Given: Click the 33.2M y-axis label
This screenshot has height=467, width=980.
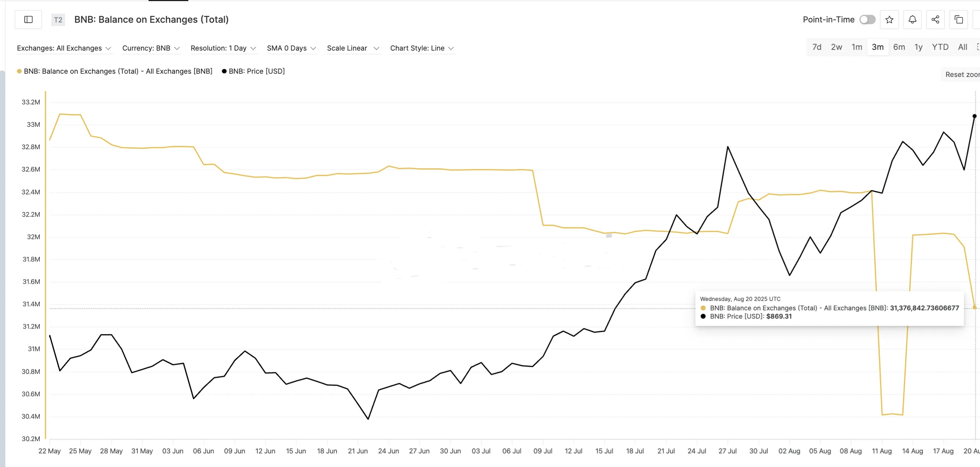Looking at the screenshot, I should pyautogui.click(x=31, y=102).
